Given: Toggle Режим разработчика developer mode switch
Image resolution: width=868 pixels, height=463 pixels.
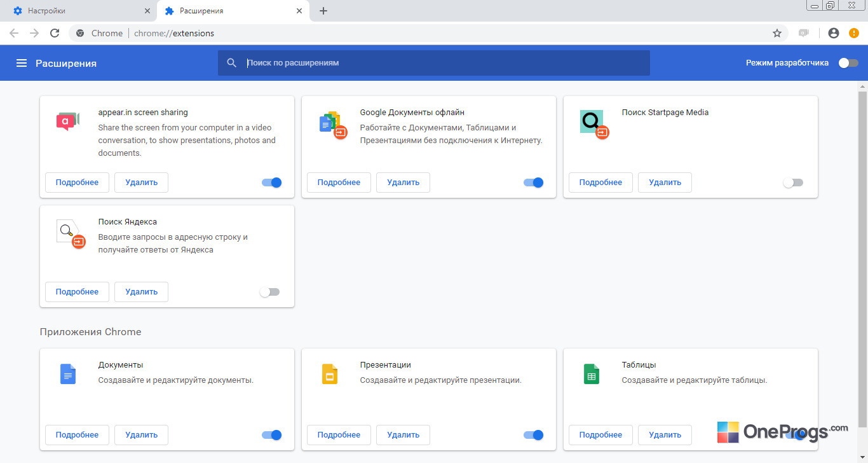Looking at the screenshot, I should coord(848,63).
